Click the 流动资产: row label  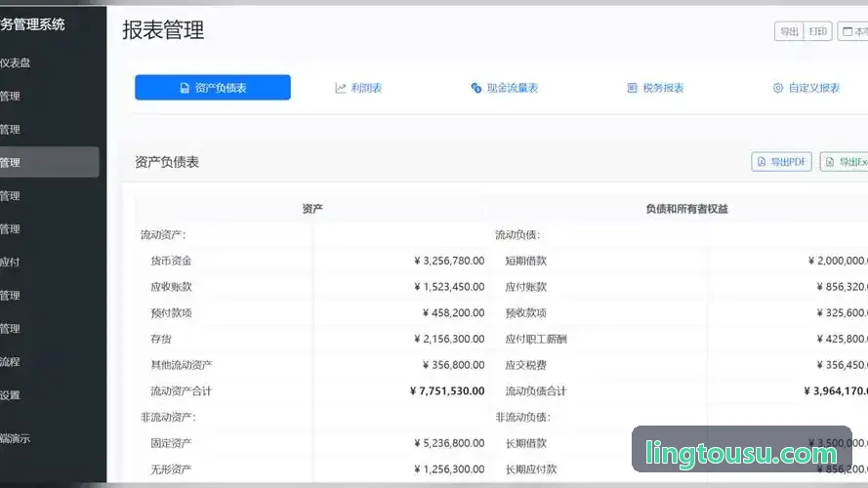tap(163, 234)
